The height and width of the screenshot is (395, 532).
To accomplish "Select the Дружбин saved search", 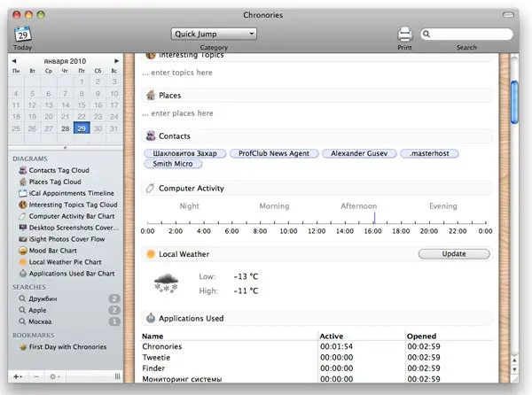I will pos(43,298).
